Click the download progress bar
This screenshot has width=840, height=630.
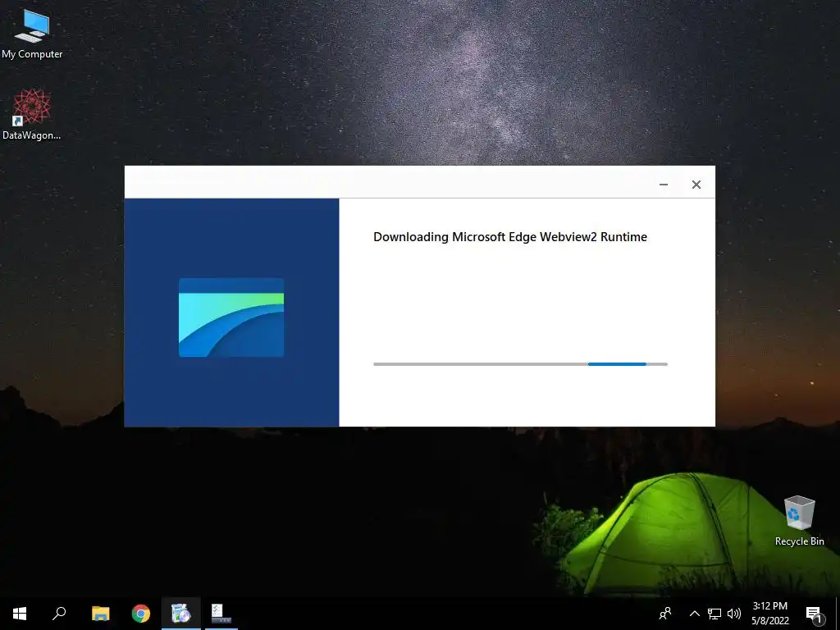coord(520,364)
